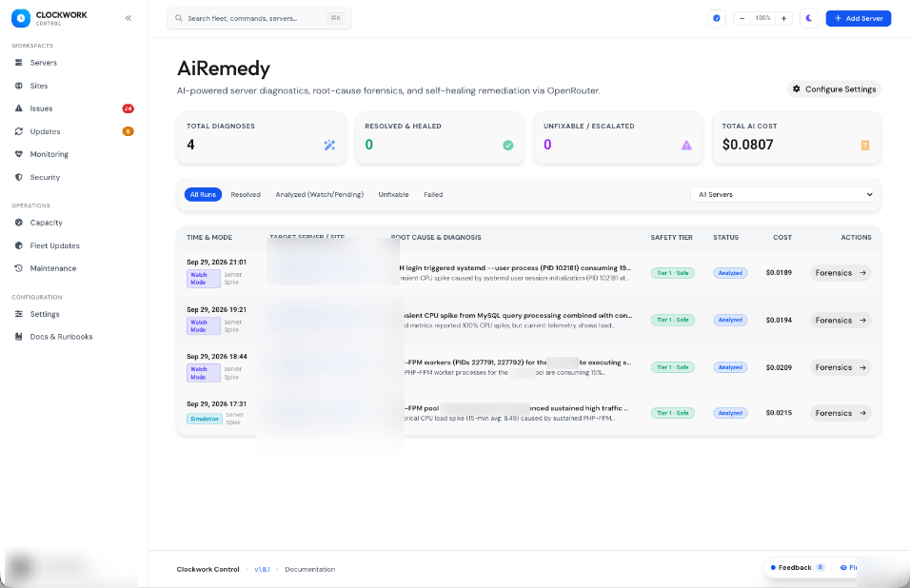Viewport: 910px width, 588px height.
Task: Click the receipt icon in Total AI Cost
Action: (864, 145)
